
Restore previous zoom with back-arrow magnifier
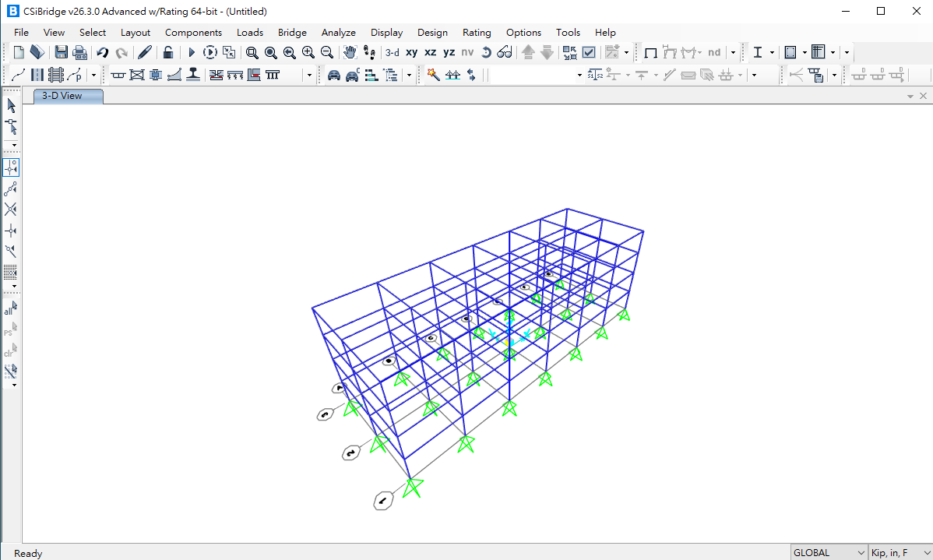point(289,52)
